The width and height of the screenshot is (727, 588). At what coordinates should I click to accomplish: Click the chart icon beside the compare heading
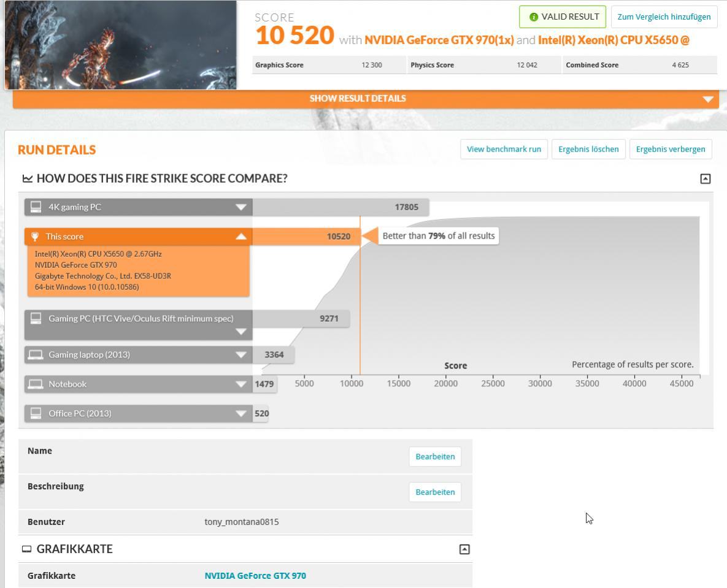28,178
